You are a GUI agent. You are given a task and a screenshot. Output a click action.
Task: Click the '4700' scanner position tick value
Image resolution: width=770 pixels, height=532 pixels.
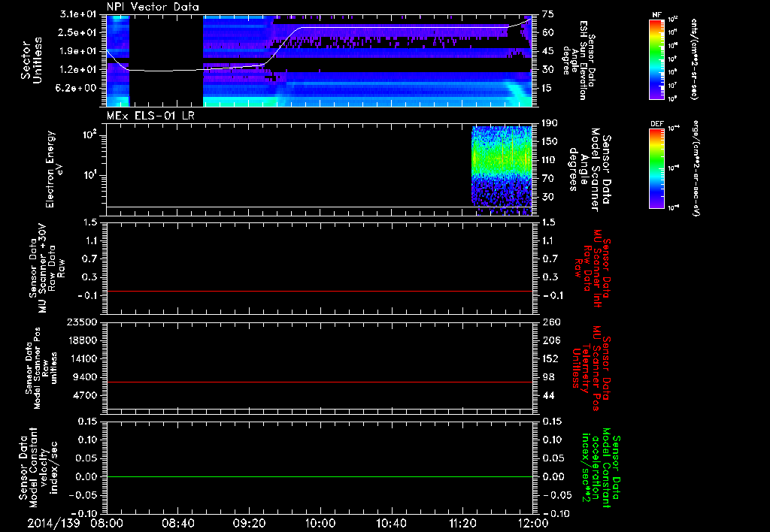[x=84, y=395]
